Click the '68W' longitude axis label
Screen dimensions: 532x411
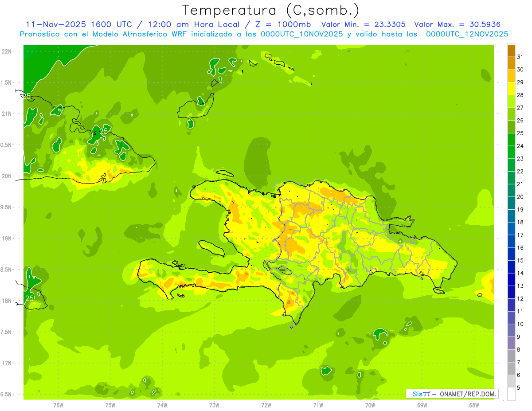click(474, 405)
